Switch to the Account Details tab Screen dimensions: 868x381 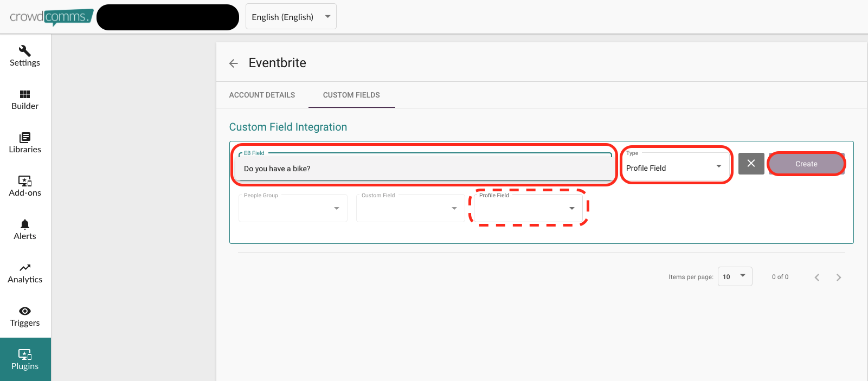click(262, 95)
